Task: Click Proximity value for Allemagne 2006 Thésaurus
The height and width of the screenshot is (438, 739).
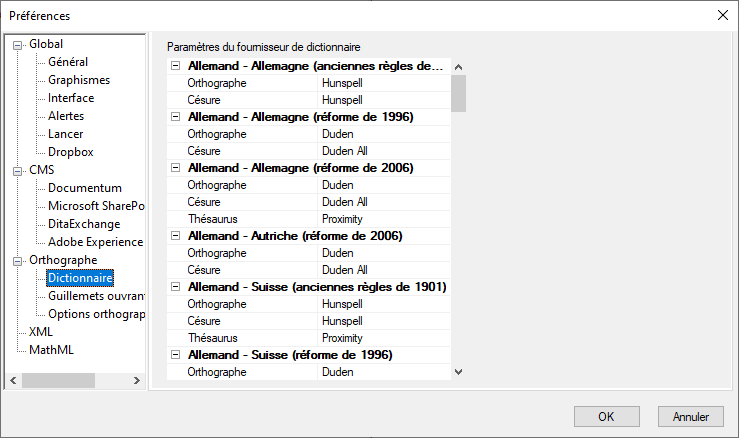Action: [342, 219]
